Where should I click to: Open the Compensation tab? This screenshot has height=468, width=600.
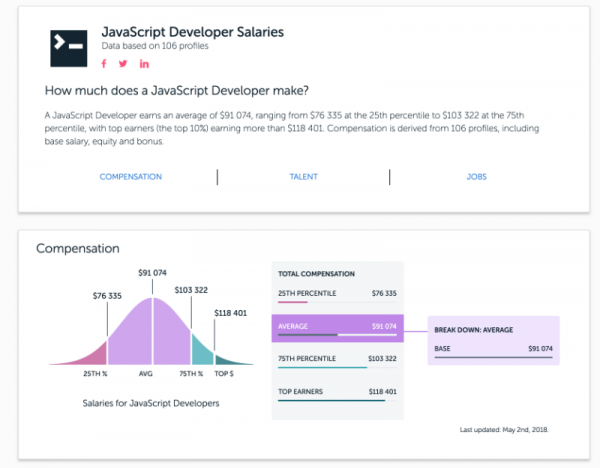130,177
